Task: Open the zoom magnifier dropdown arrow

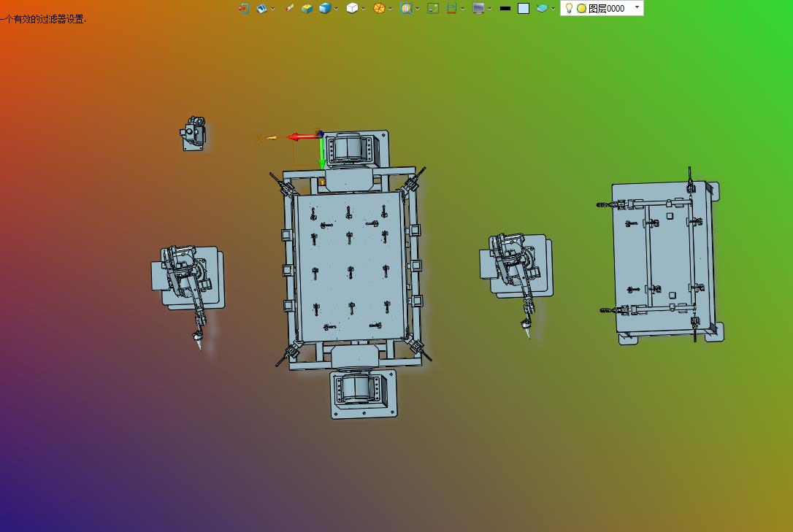Action: [x=417, y=9]
